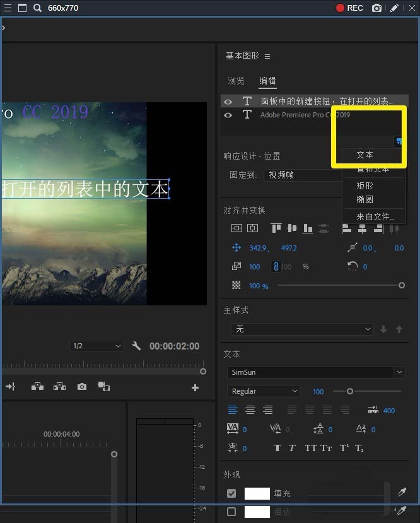The height and width of the screenshot is (523, 420).
Task: Click the Lift button in monitor
Action: 37,386
